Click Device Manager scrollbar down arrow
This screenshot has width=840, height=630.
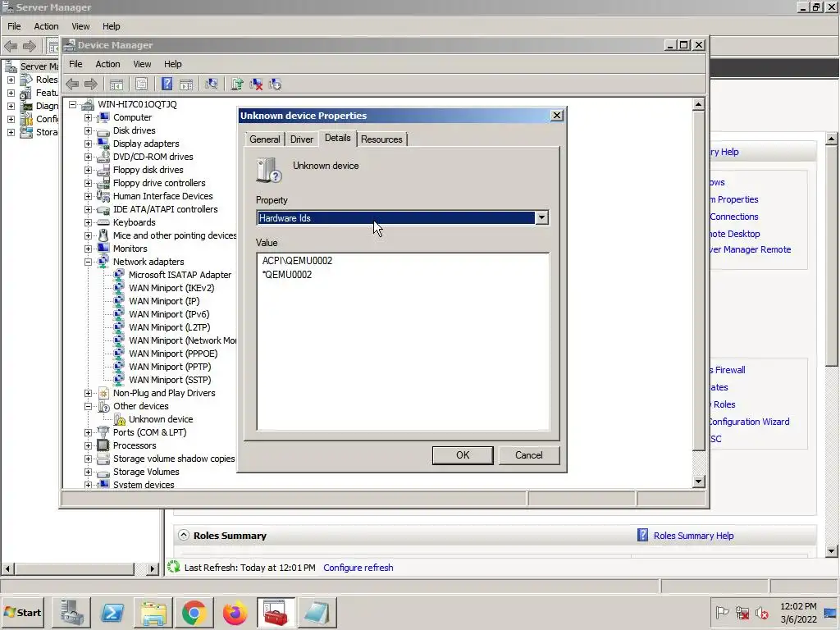[698, 481]
